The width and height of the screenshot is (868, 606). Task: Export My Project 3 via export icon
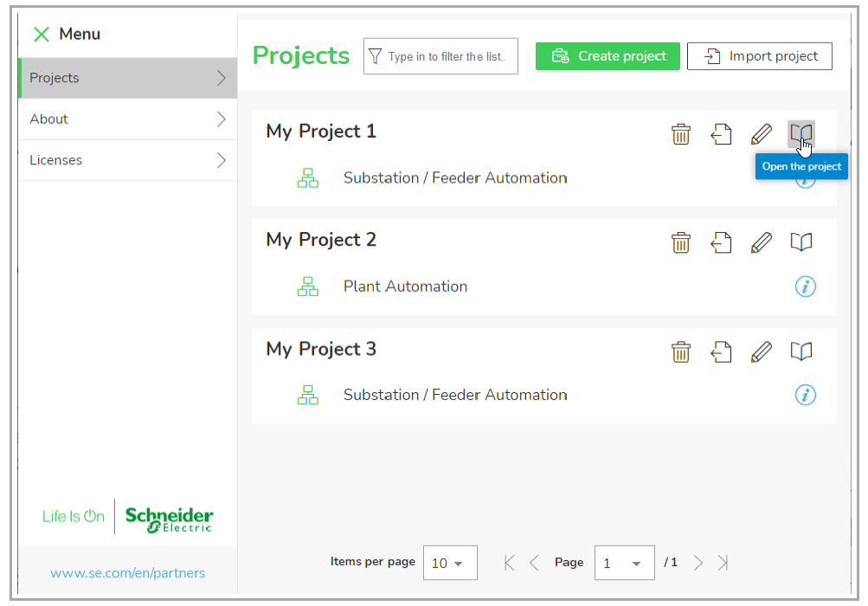pyautogui.click(x=721, y=351)
